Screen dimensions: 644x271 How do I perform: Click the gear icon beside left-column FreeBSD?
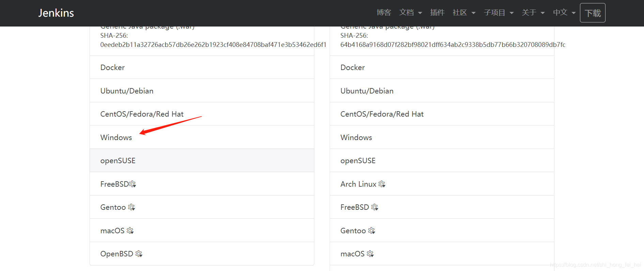(132, 184)
